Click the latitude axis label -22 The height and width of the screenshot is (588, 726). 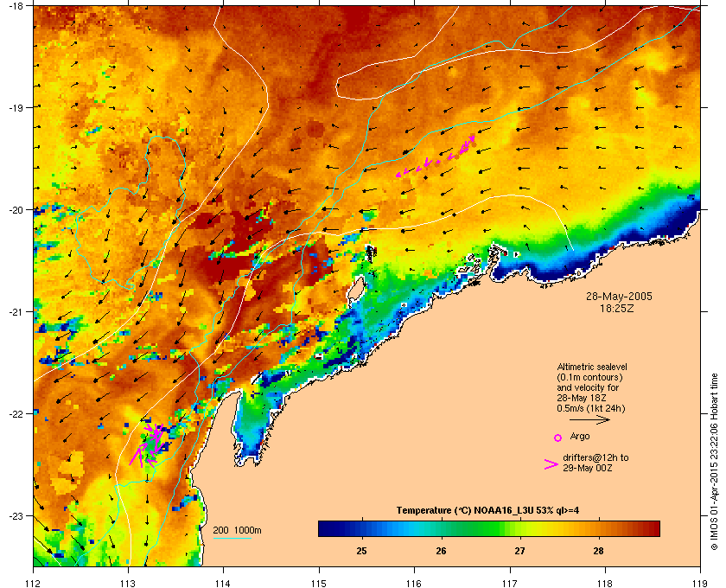[16, 414]
